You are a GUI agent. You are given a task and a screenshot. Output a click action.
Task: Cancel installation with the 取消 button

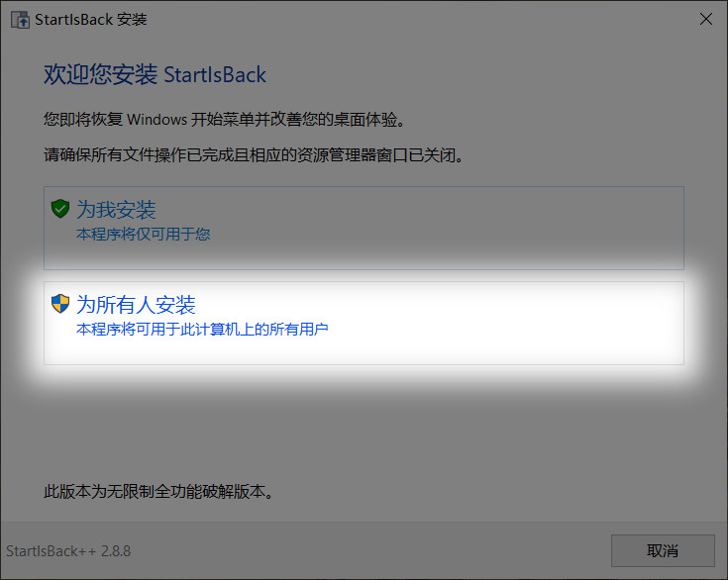[663, 550]
